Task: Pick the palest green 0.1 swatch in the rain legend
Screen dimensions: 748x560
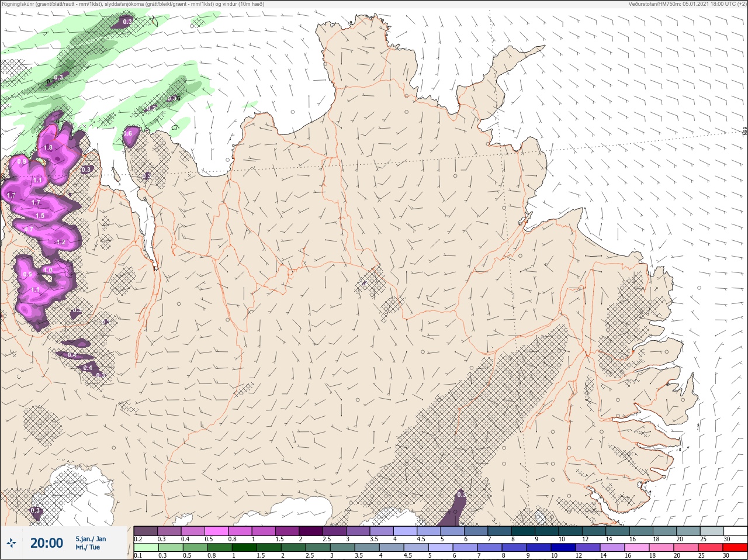Action: pos(146,548)
